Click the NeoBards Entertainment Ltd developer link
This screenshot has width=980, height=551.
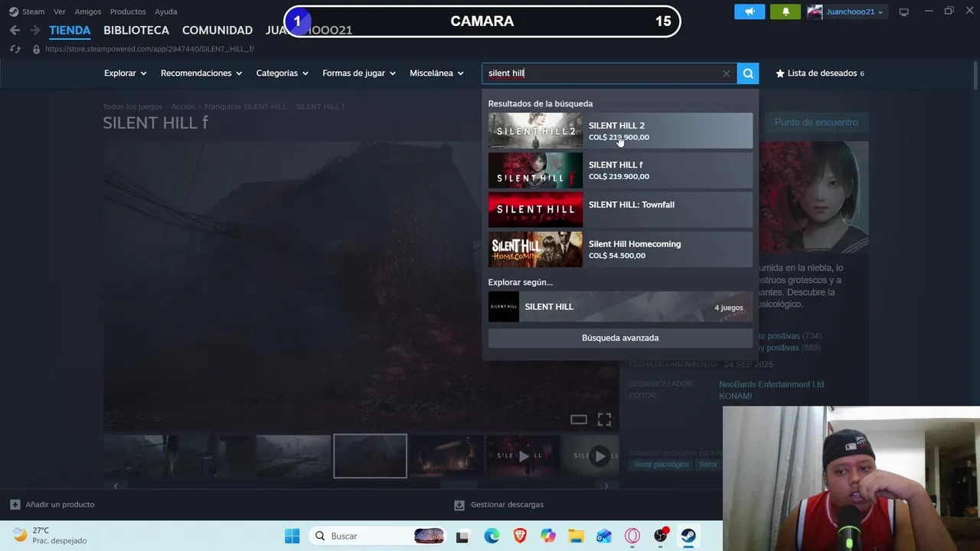point(771,384)
